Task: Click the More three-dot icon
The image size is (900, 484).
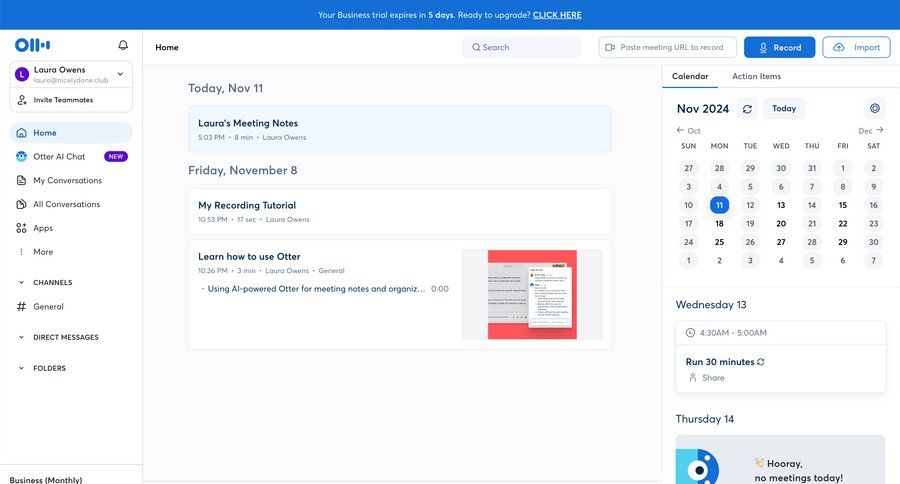Action: tap(21, 252)
